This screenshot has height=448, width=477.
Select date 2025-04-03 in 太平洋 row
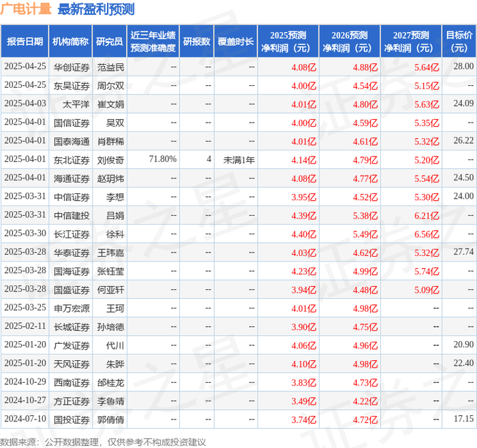pos(25,103)
